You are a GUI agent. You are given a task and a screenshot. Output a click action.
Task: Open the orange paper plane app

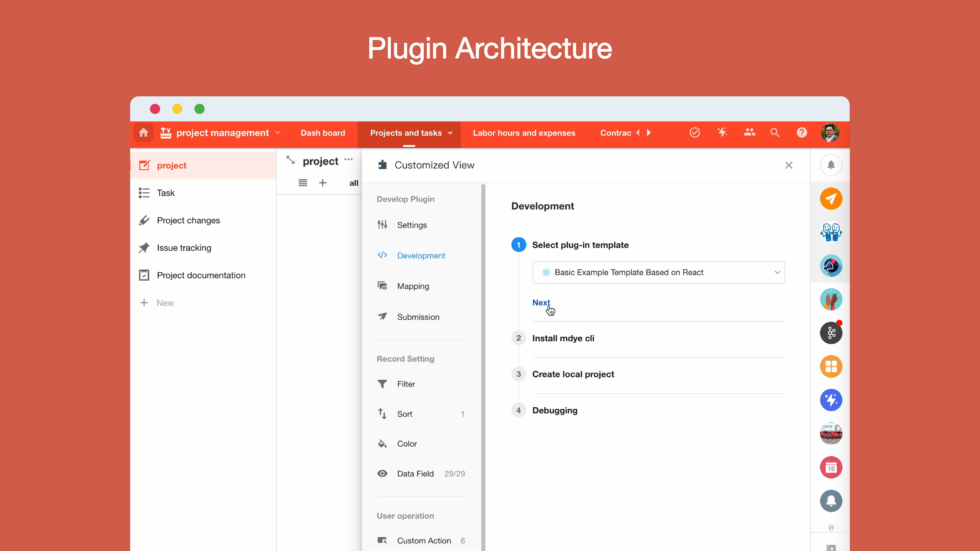pos(831,198)
